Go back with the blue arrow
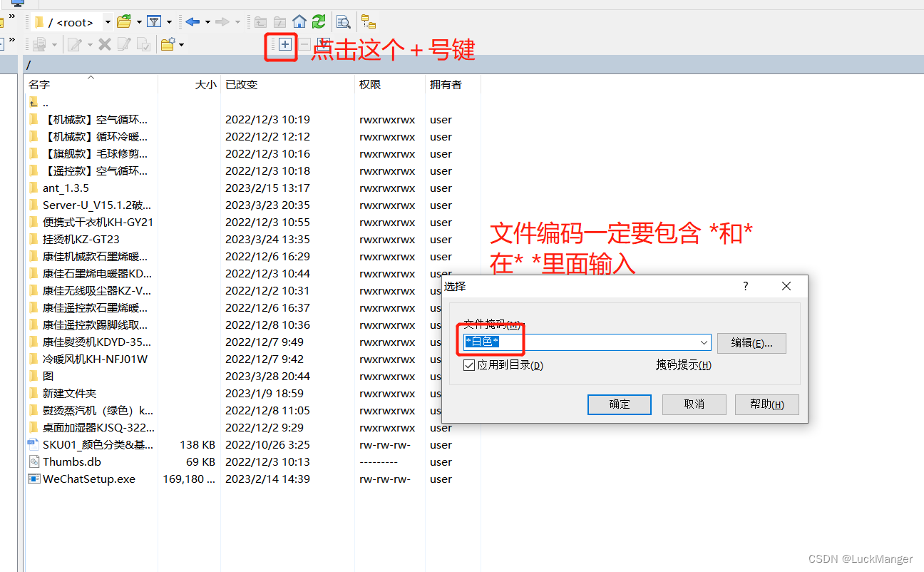The height and width of the screenshot is (572, 924). (x=192, y=21)
